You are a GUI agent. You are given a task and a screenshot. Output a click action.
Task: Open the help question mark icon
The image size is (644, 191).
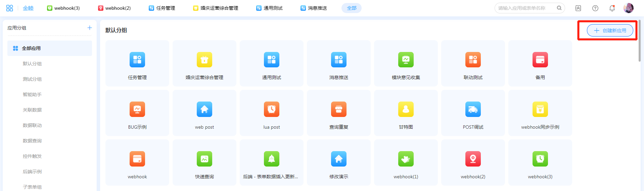click(595, 8)
